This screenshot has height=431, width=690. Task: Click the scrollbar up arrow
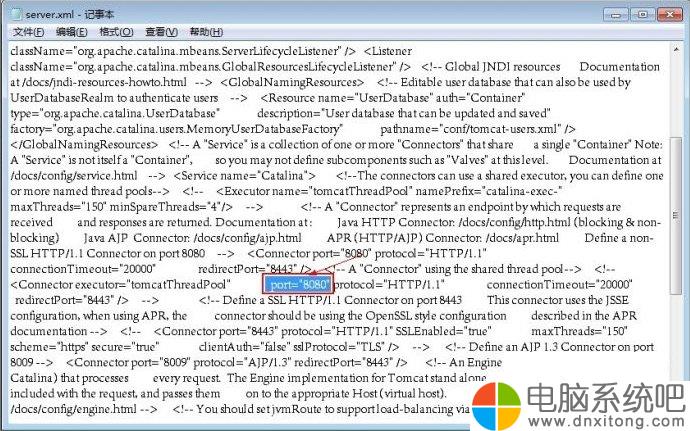pyautogui.click(x=676, y=50)
